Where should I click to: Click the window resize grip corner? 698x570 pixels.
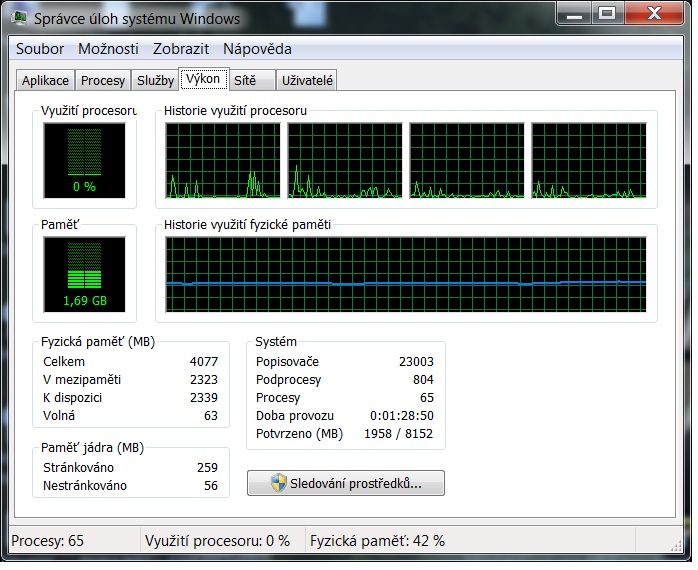pyautogui.click(x=676, y=546)
